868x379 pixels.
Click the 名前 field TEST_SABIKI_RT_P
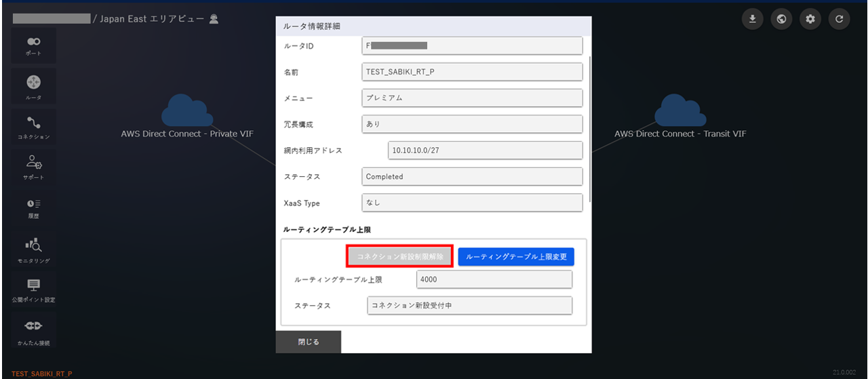[472, 72]
